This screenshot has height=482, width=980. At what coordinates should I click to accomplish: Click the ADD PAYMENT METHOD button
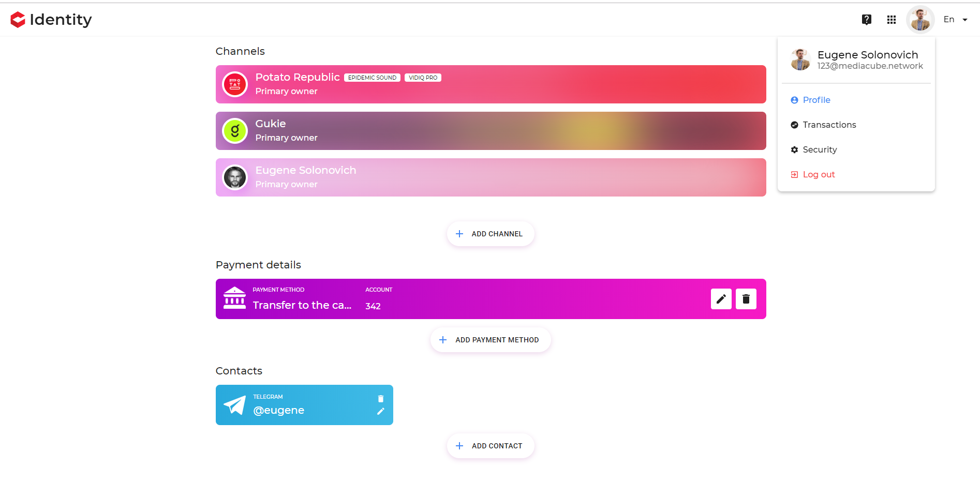tap(491, 340)
